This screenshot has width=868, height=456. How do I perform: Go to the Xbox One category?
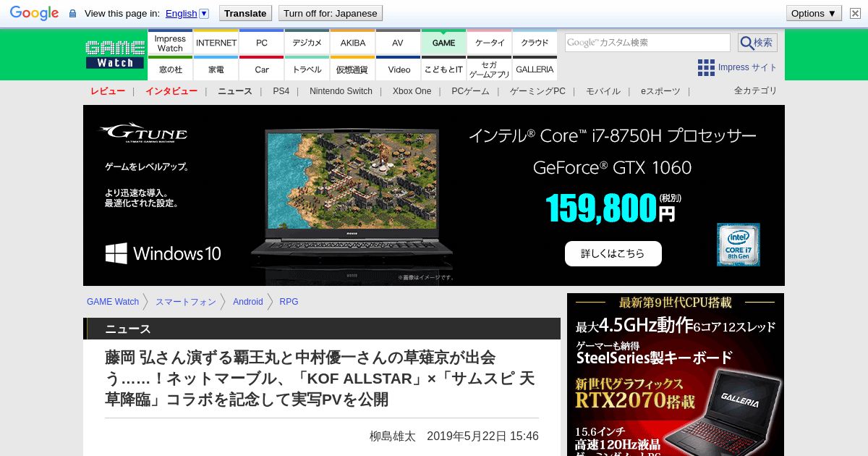click(412, 91)
